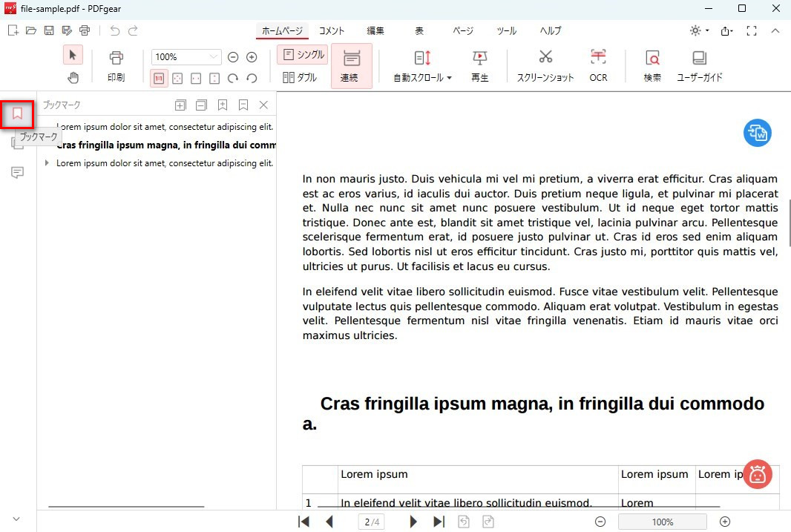Go to the next page

click(413, 522)
